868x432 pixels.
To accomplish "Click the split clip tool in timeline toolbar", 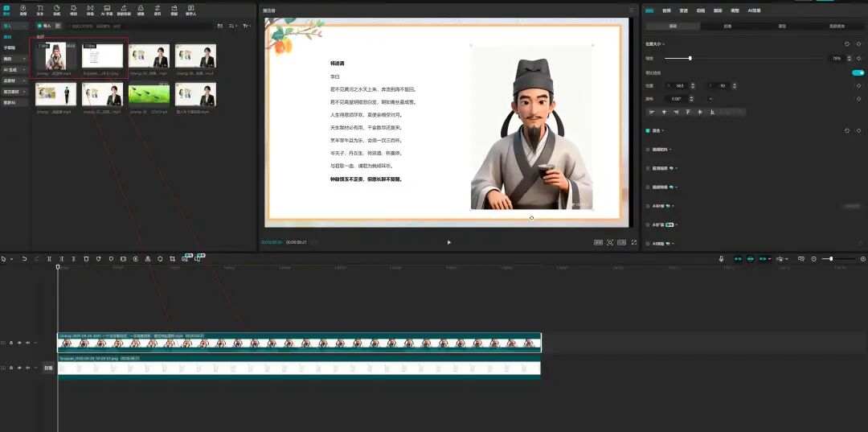I will [49, 259].
